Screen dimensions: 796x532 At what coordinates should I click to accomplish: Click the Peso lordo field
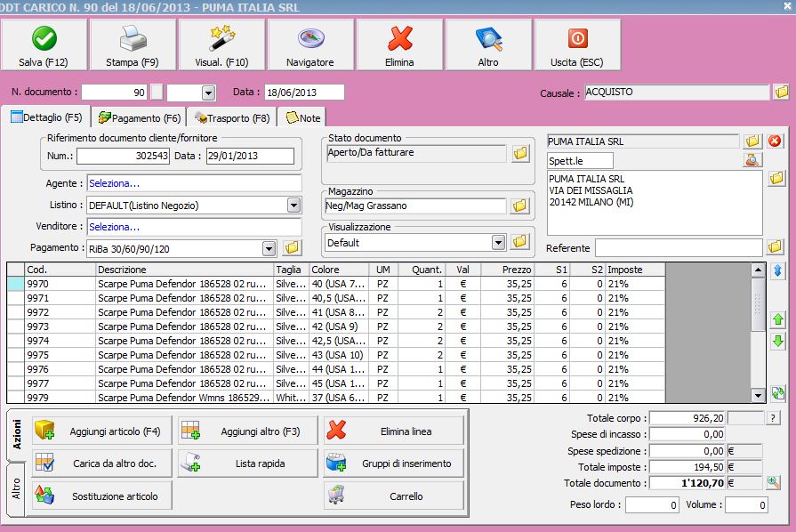point(652,504)
